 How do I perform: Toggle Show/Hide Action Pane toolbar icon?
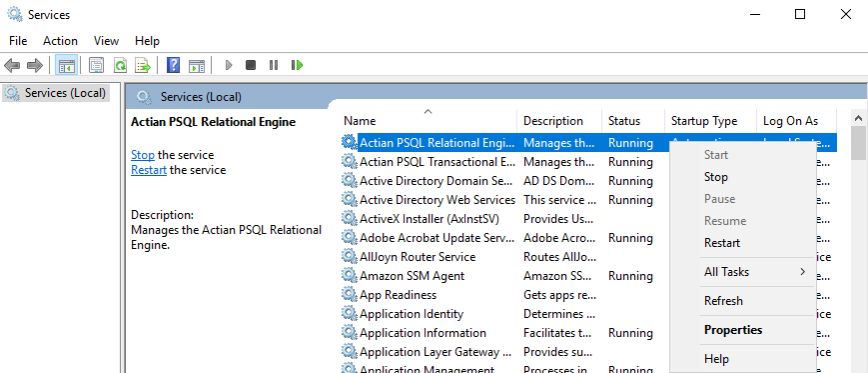click(197, 65)
